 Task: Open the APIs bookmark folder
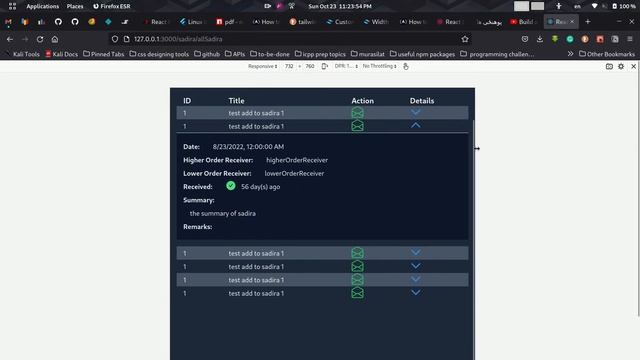235,54
